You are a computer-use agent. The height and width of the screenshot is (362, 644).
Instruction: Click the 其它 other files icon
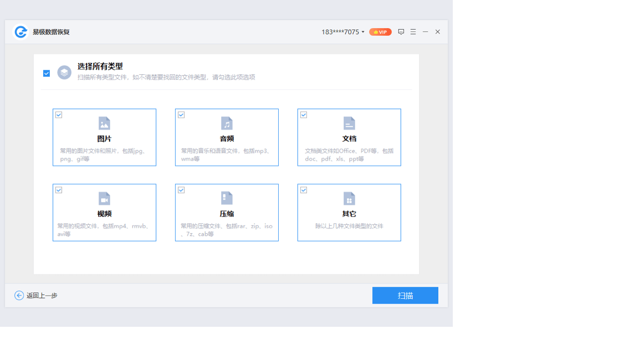coord(349,198)
